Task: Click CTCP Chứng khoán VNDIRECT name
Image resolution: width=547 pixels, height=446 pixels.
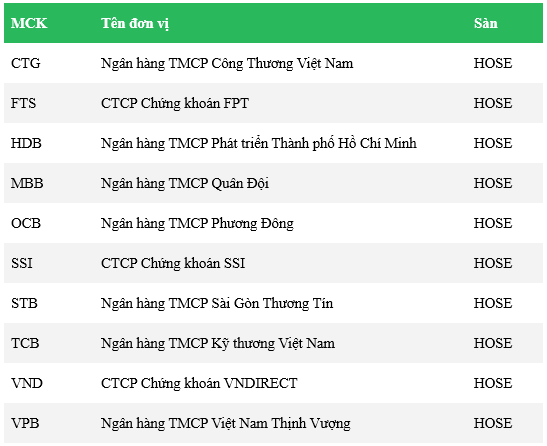Action: [x=199, y=383]
